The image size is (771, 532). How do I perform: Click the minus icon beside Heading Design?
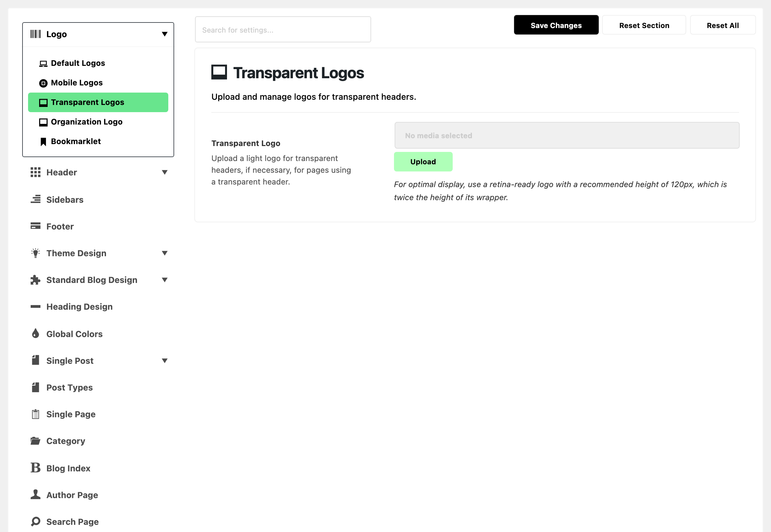[36, 307]
